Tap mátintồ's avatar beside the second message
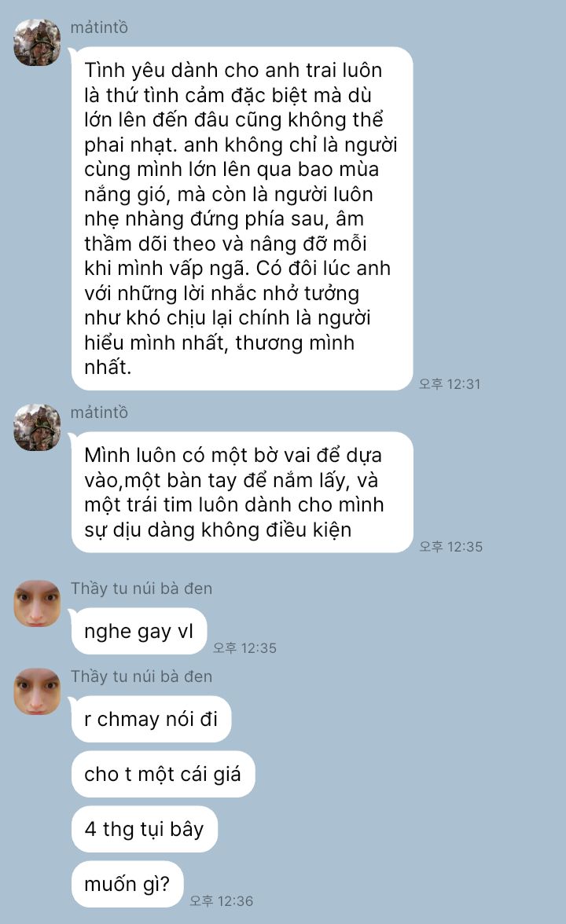 tap(37, 427)
